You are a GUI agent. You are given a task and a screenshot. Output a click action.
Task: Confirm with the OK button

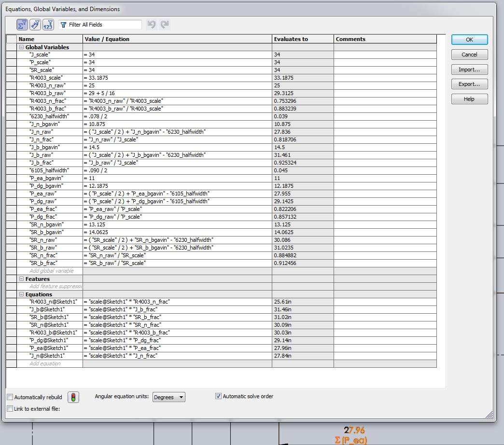(x=469, y=40)
